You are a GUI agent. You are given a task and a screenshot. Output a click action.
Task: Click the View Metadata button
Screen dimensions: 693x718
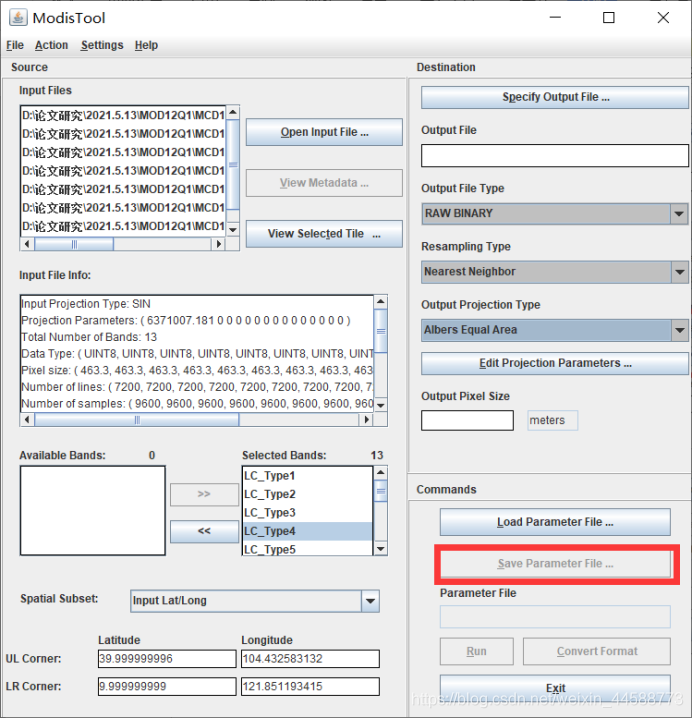[324, 183]
